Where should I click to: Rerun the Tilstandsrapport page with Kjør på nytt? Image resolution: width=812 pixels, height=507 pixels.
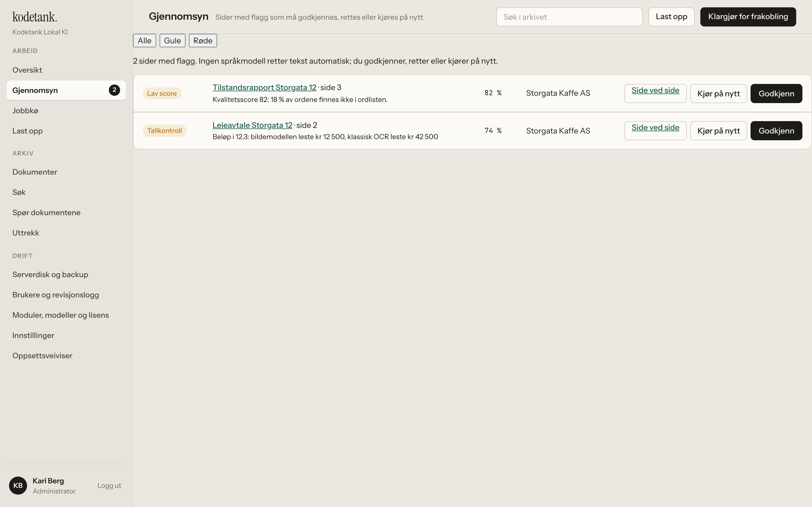coord(718,94)
